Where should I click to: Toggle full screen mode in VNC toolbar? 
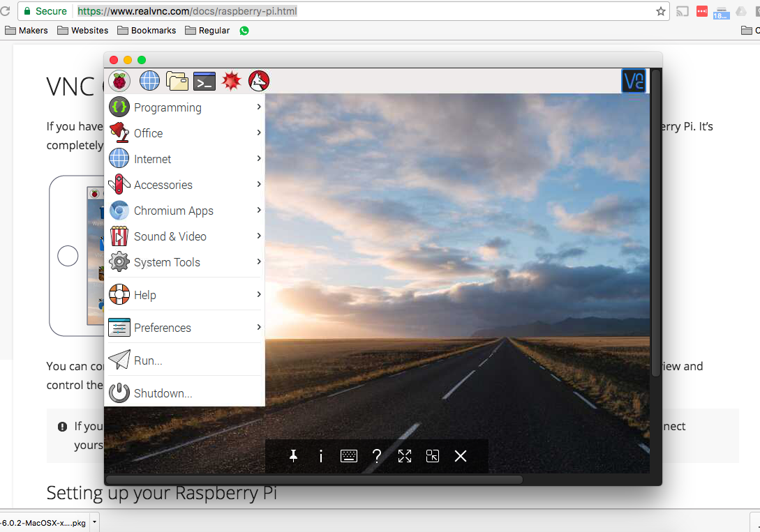click(x=405, y=456)
